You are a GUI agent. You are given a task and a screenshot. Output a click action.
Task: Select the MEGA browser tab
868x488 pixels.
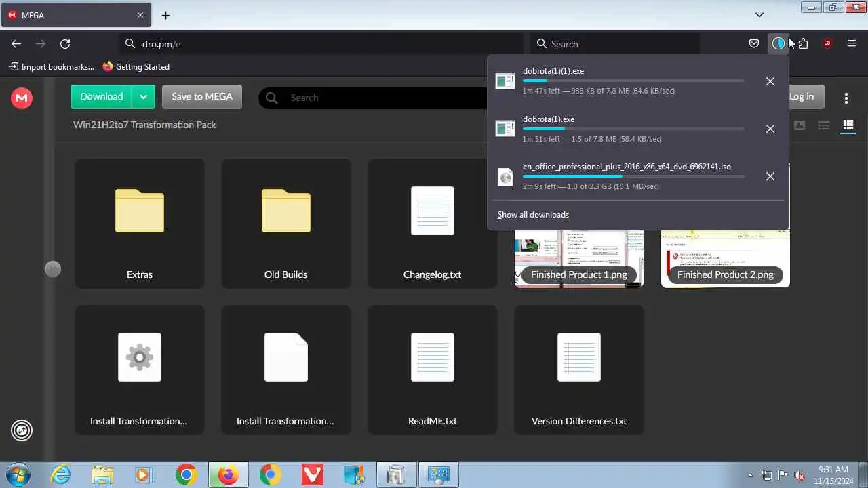(75, 15)
